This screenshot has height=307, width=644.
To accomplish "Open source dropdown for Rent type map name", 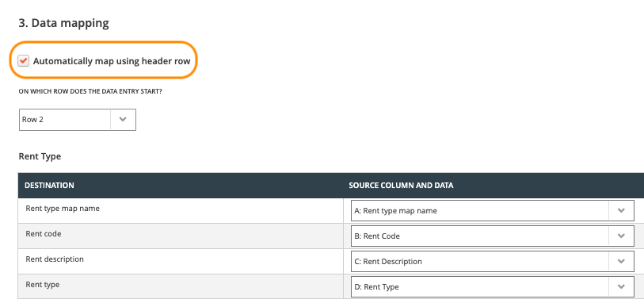I will point(493,211).
